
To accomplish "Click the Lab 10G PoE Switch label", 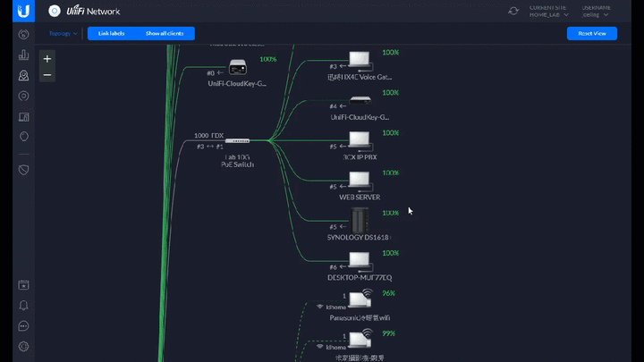I will [x=237, y=161].
